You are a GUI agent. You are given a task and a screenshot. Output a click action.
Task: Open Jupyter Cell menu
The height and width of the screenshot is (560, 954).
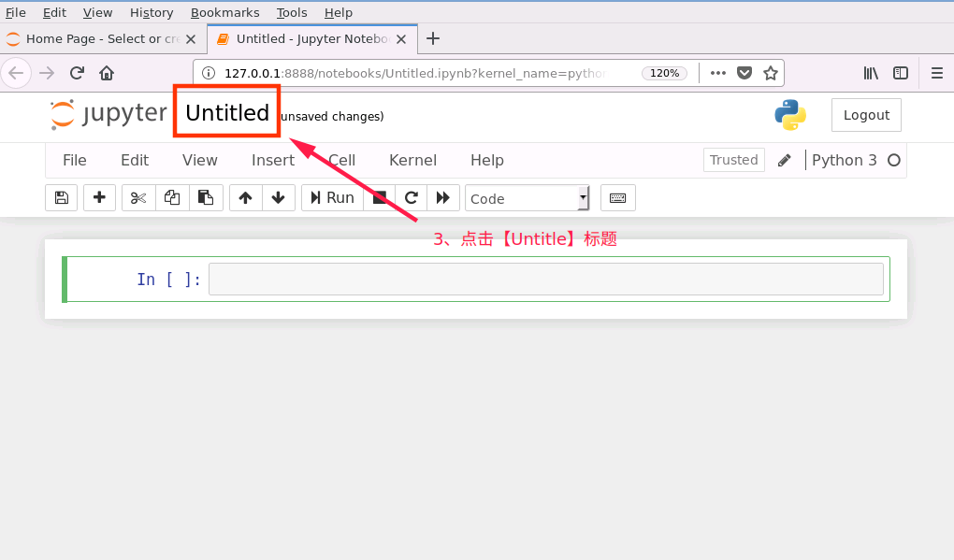(x=341, y=161)
